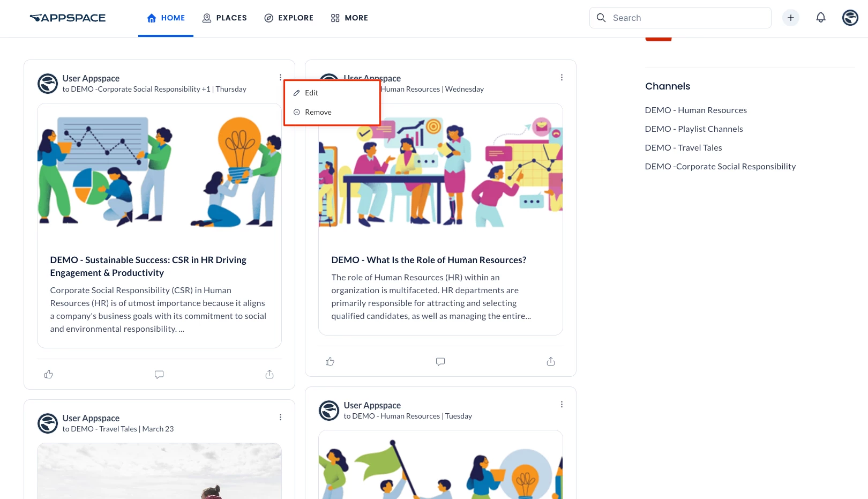Select Edit from the post menu

tap(332, 93)
